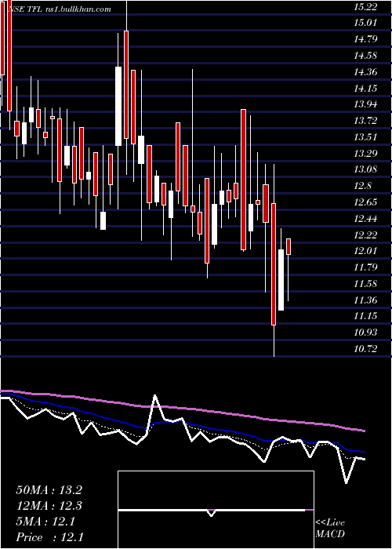
Task: Click the 50MA : 13.2 readout
Action: point(49,490)
